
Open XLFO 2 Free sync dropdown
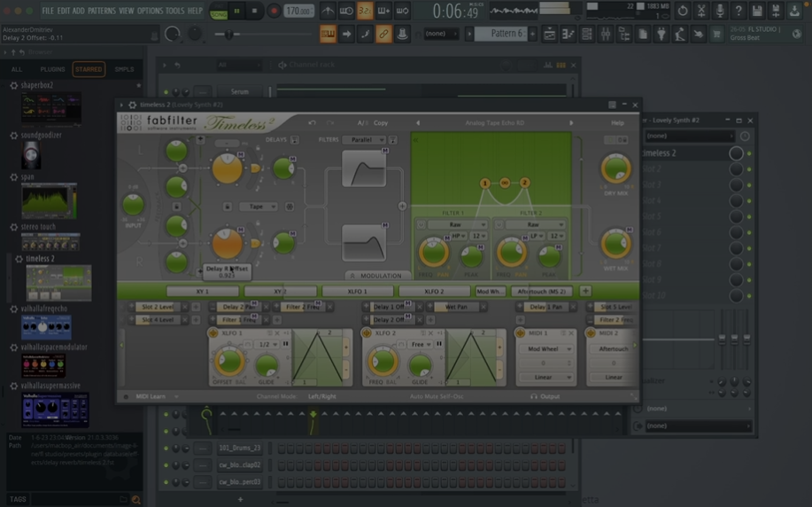421,344
